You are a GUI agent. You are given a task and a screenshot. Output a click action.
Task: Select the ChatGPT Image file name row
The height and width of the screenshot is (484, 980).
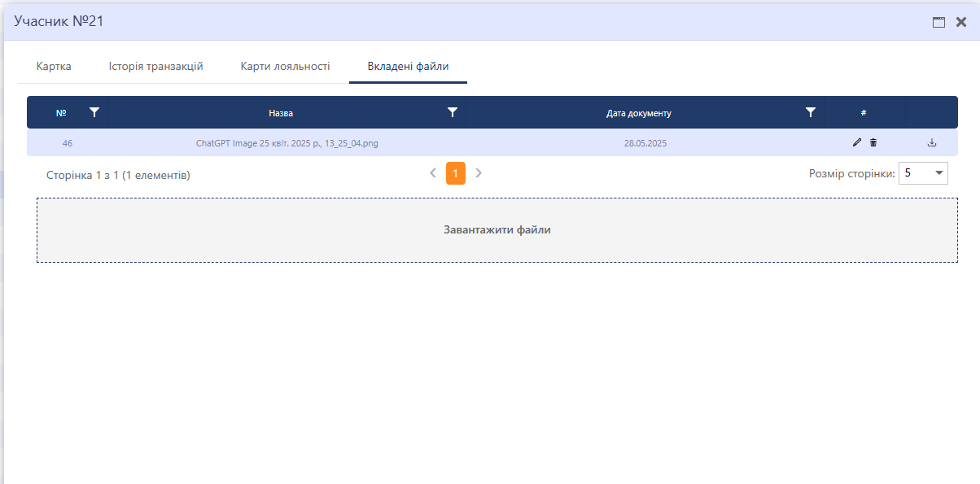(287, 143)
